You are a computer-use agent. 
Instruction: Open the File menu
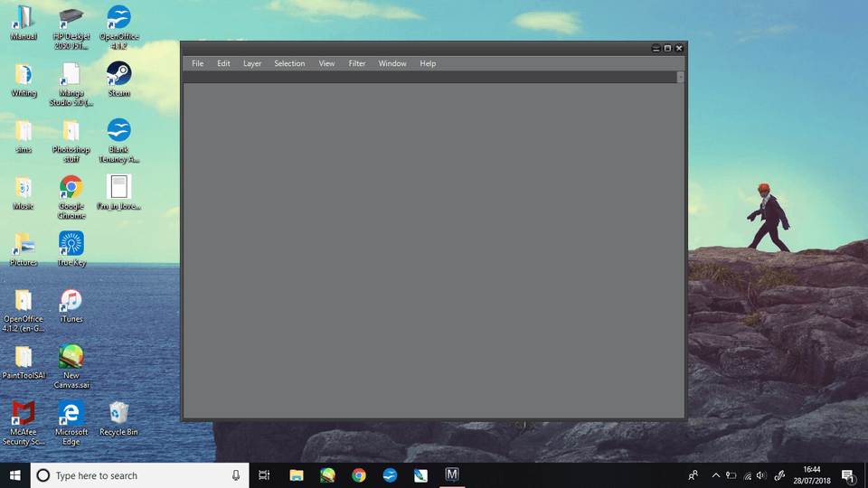click(197, 63)
